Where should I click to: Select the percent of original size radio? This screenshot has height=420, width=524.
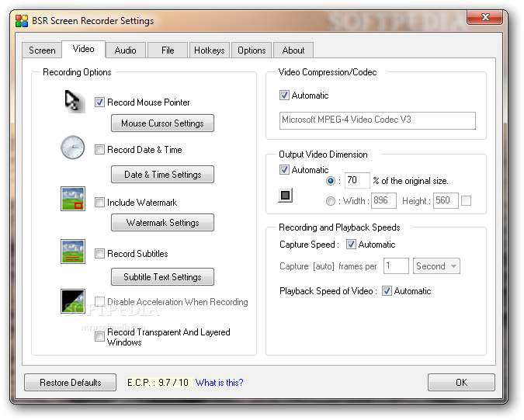coord(331,181)
